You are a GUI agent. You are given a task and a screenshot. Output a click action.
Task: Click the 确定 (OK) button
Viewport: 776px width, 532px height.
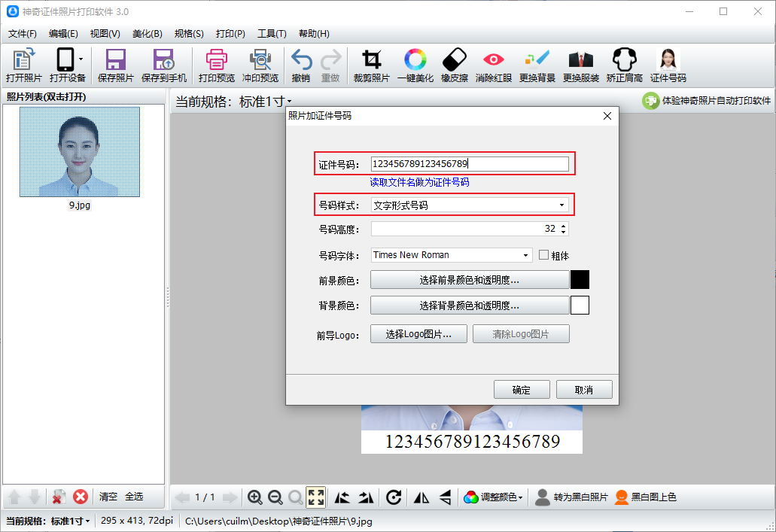click(521, 390)
